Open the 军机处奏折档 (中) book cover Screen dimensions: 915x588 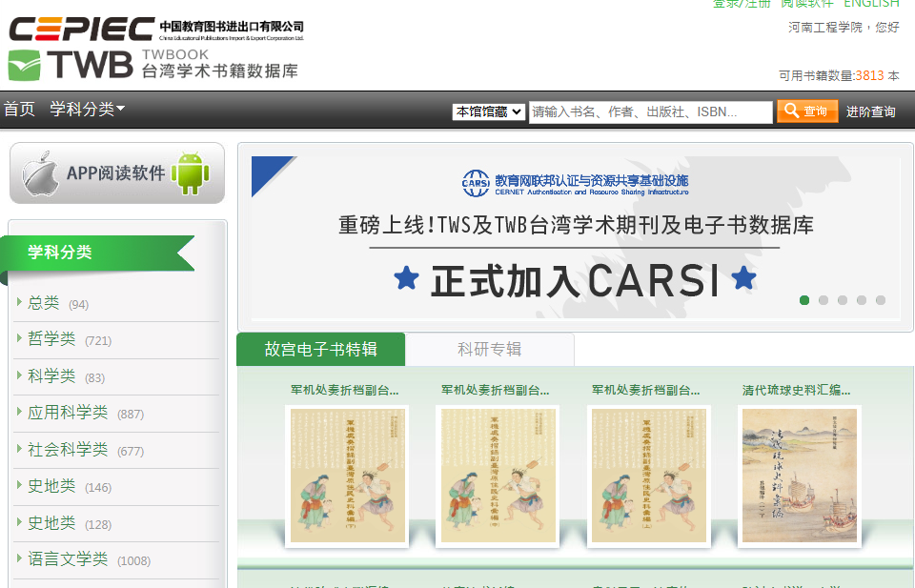pos(498,476)
